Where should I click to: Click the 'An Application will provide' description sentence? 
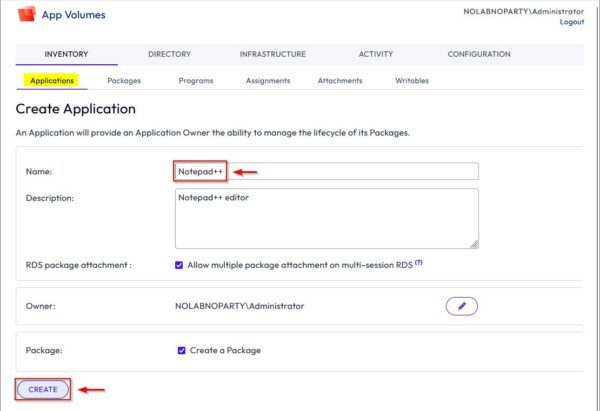tap(213, 133)
